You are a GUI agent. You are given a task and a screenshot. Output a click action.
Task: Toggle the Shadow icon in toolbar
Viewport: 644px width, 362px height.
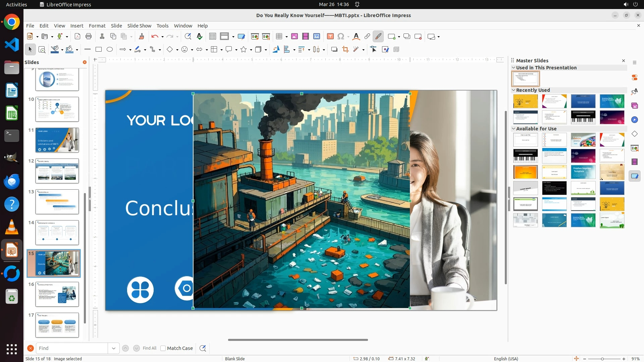pos(334,50)
